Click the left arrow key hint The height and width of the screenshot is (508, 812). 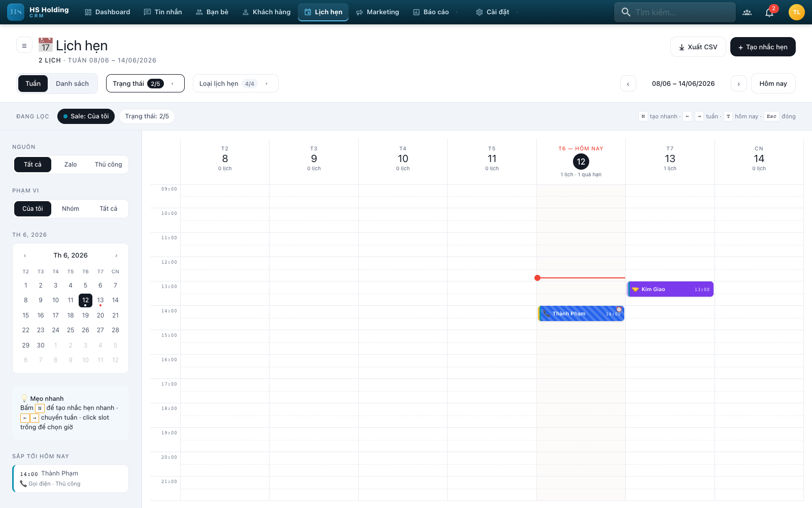[x=687, y=116]
